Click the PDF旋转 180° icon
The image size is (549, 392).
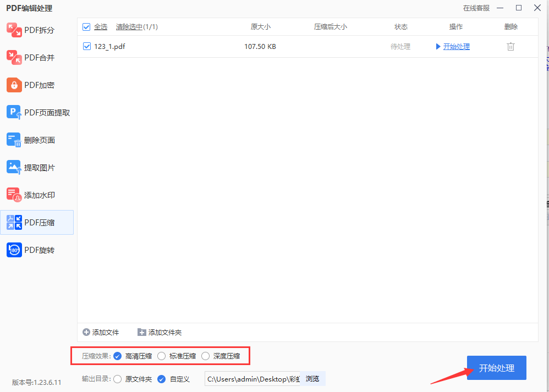click(14, 250)
